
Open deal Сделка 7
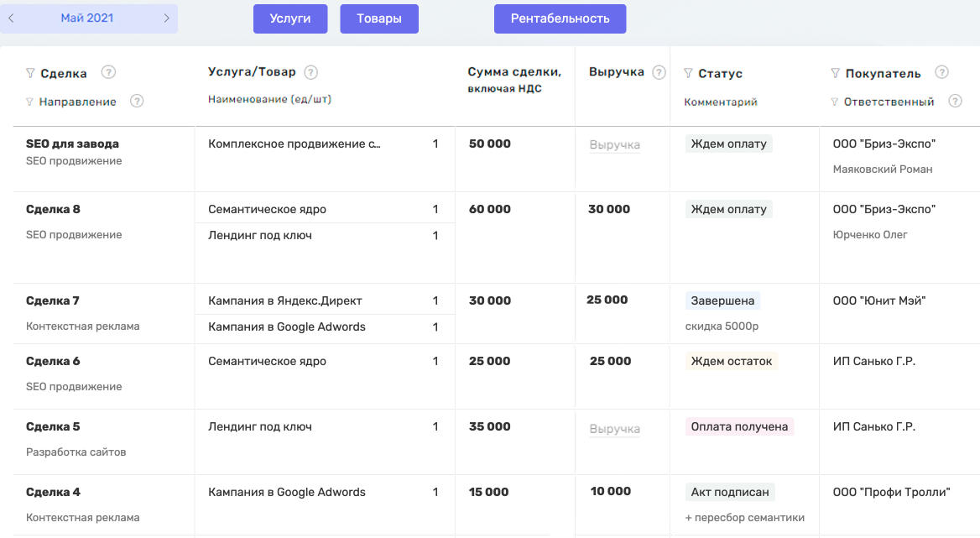tap(53, 300)
